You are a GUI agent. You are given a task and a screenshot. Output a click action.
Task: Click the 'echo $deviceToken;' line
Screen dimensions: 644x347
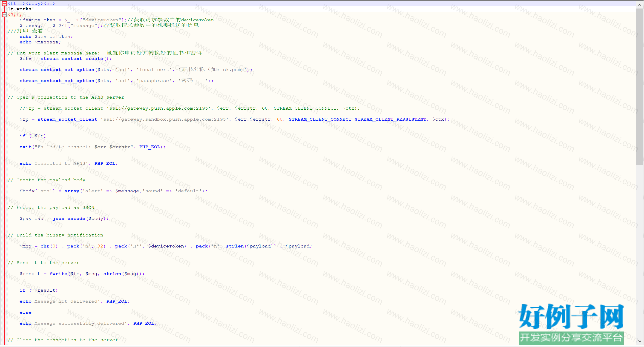click(46, 37)
